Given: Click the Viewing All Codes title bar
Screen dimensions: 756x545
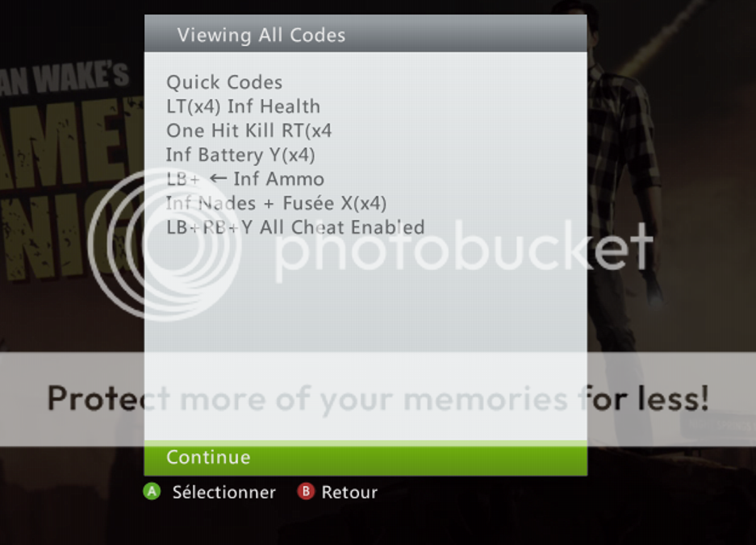Looking at the screenshot, I should 365,34.
